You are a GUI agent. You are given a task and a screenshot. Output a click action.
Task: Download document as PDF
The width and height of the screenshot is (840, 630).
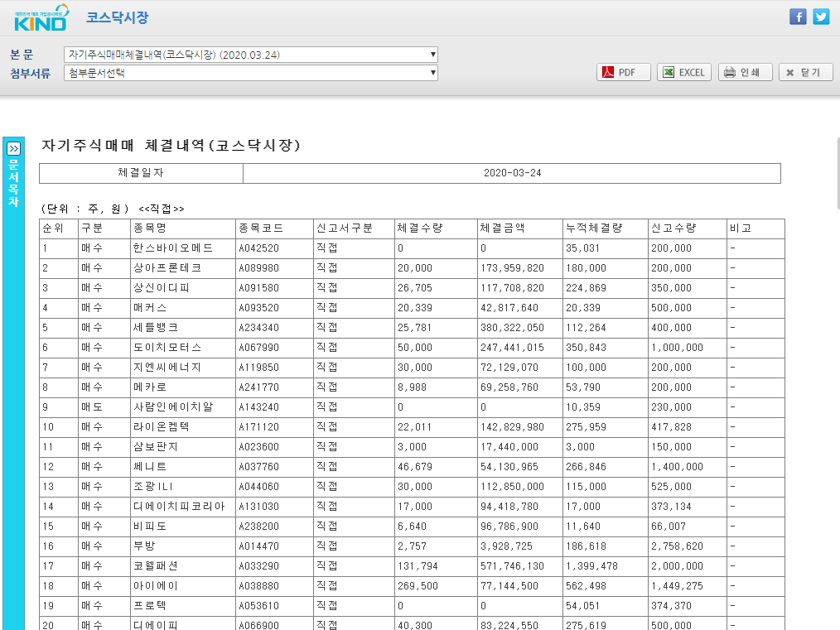[624, 72]
